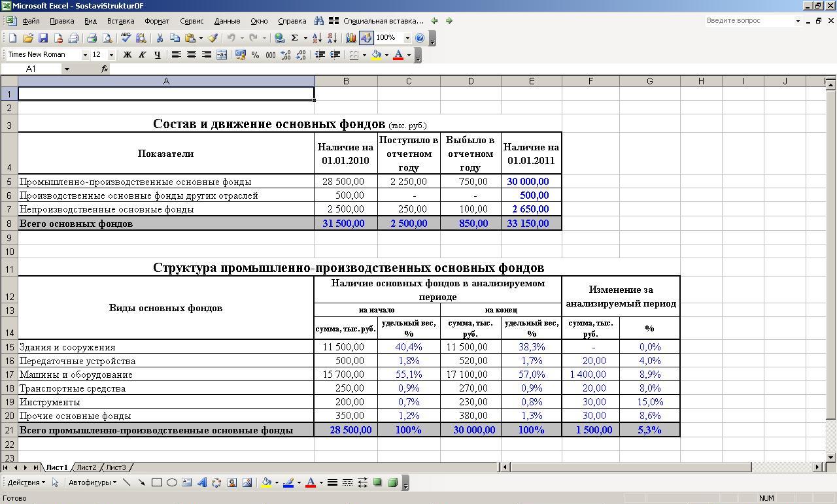Screen dimensions: 837x504
Task: Run the spelling check (ABC) icon
Action: point(126,39)
